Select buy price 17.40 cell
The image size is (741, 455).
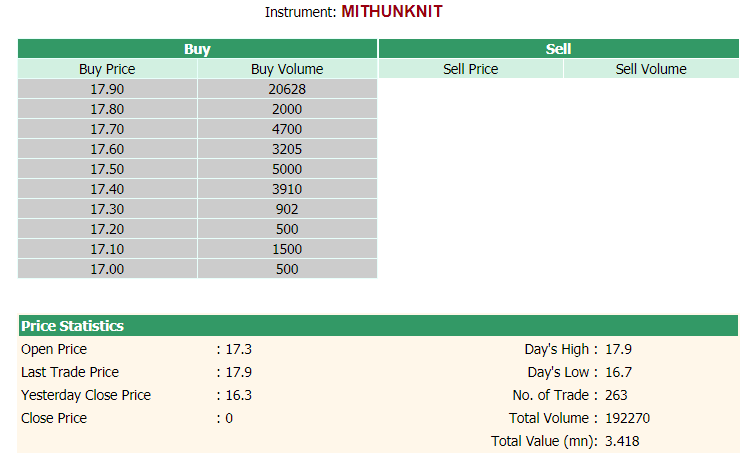point(107,189)
